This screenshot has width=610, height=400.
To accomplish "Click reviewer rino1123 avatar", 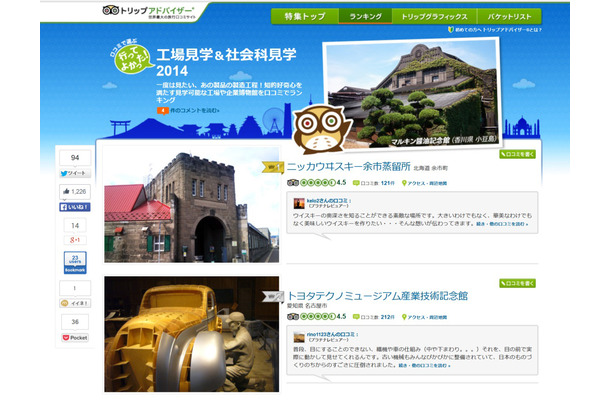I will (299, 337).
